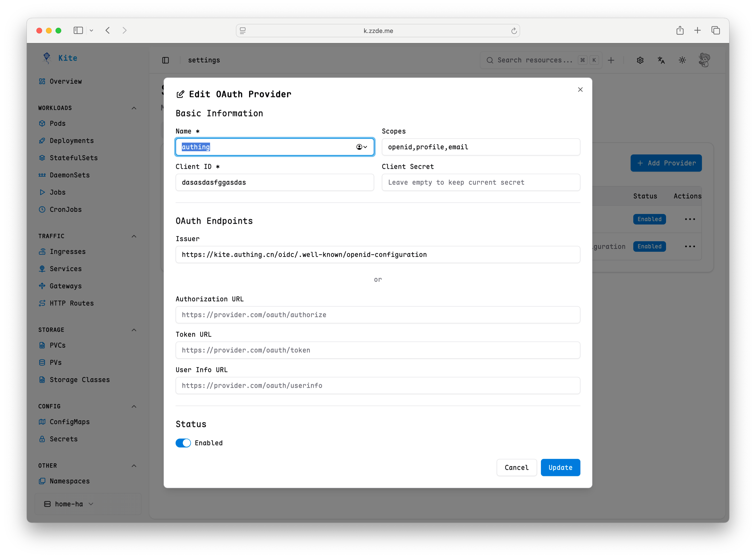Click Update to save the provider
756x558 pixels.
(x=560, y=467)
